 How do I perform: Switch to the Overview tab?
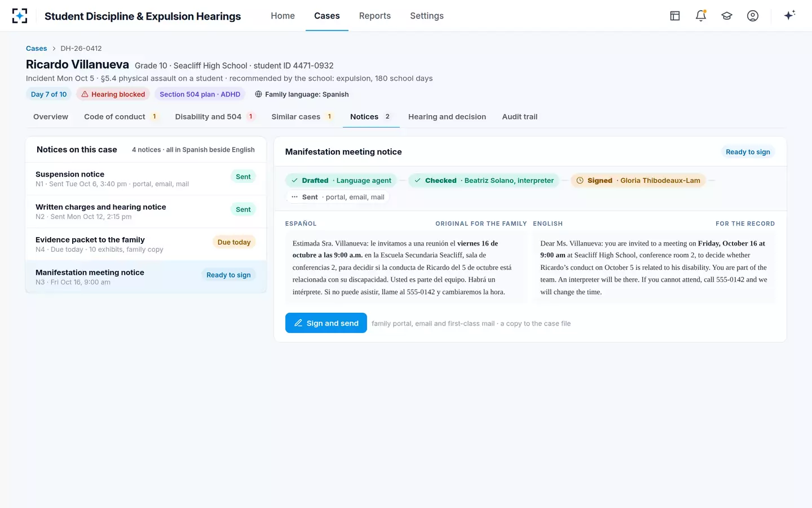(51, 117)
